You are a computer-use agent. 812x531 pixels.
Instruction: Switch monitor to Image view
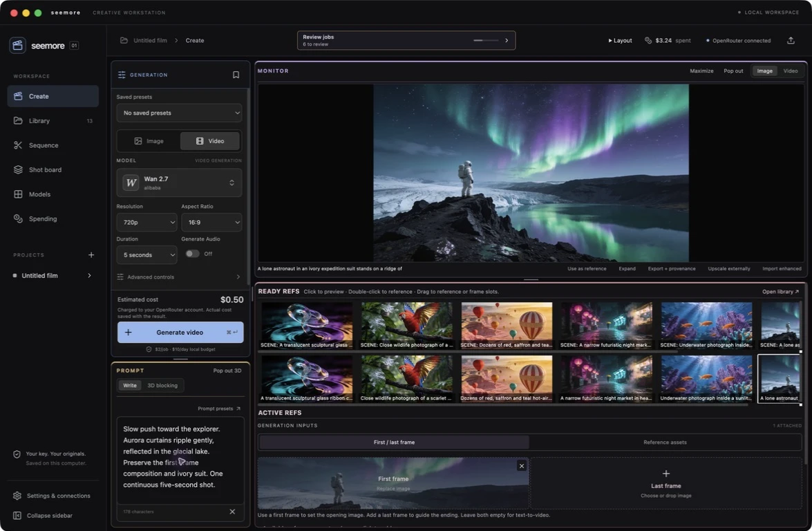point(764,71)
